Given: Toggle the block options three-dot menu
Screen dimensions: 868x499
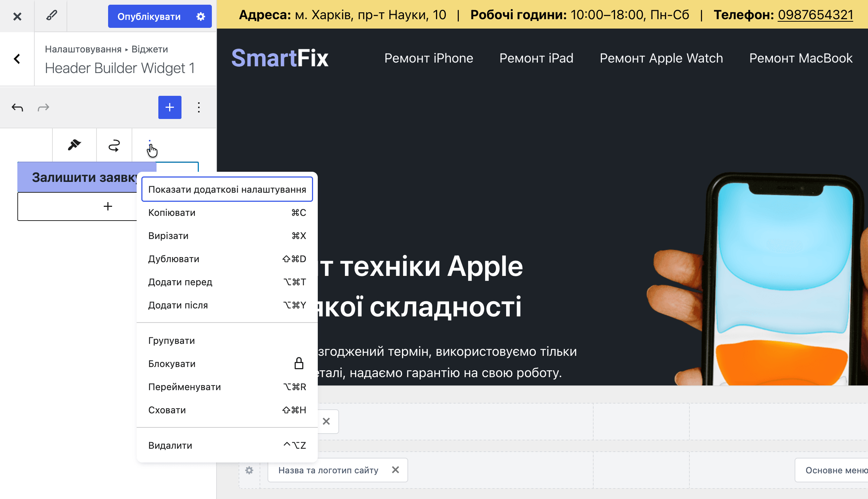Looking at the screenshot, I should click(x=150, y=146).
